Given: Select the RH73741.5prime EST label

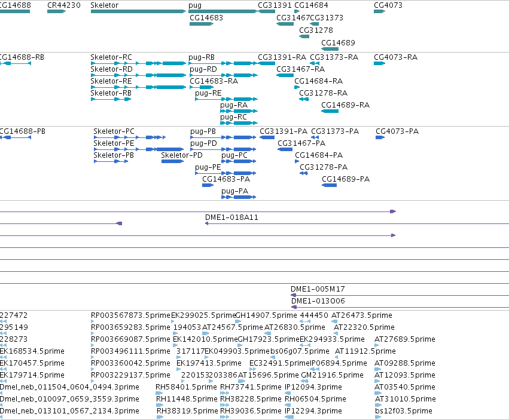Looking at the screenshot, I should 251,387.
